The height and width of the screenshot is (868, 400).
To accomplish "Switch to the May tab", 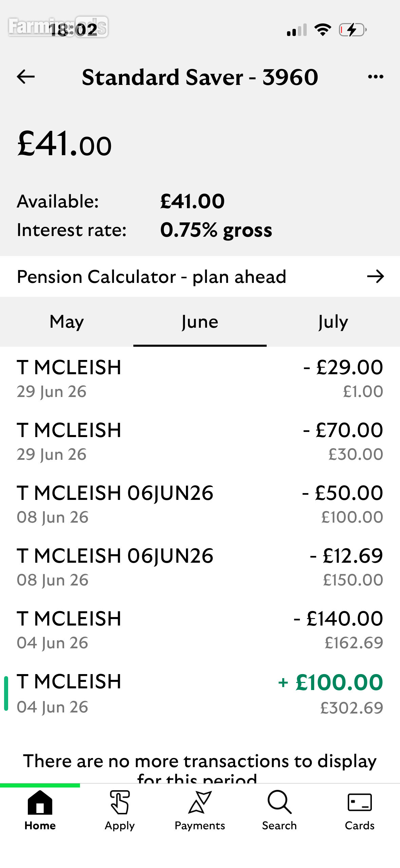I will [x=66, y=322].
